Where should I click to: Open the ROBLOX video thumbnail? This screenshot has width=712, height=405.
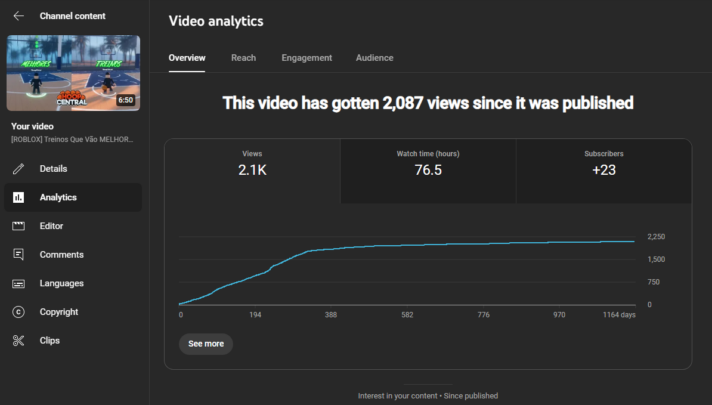click(x=73, y=73)
